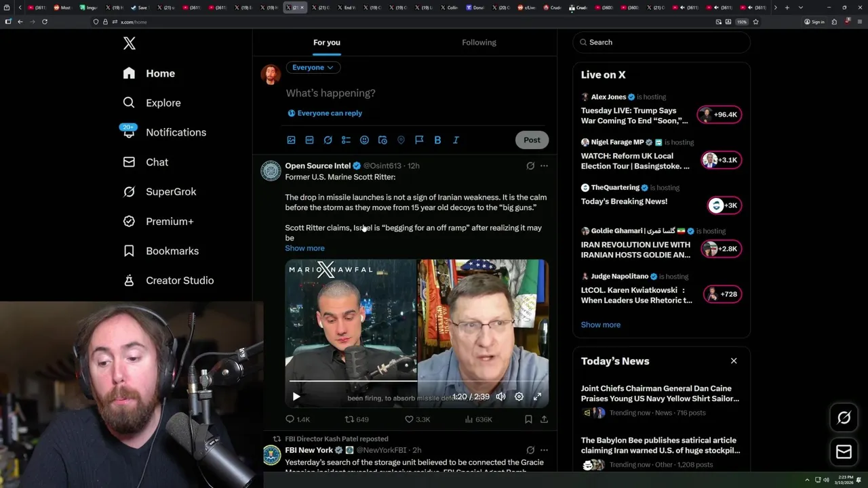
Task: Open more options on Open Source Intel post
Action: tap(544, 165)
